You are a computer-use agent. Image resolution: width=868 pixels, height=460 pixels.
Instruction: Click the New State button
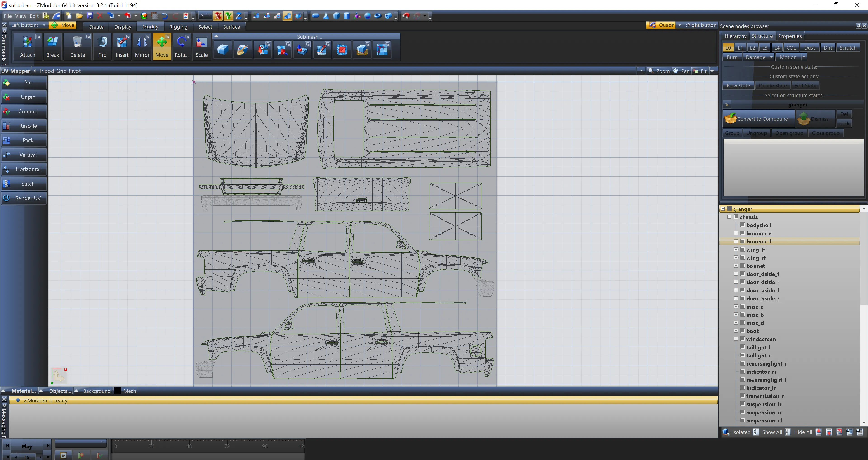point(738,86)
